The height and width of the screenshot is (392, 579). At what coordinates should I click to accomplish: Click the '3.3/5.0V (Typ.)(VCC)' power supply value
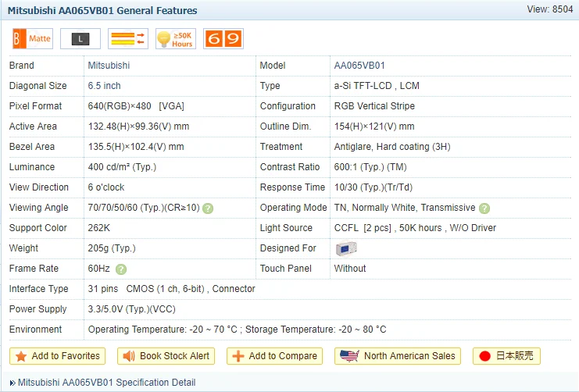tap(132, 309)
